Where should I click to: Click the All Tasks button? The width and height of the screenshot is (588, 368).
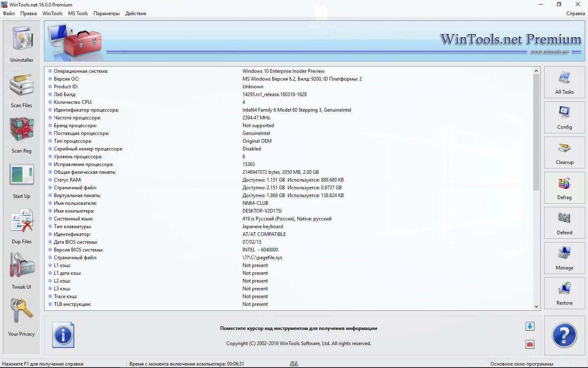[564, 82]
